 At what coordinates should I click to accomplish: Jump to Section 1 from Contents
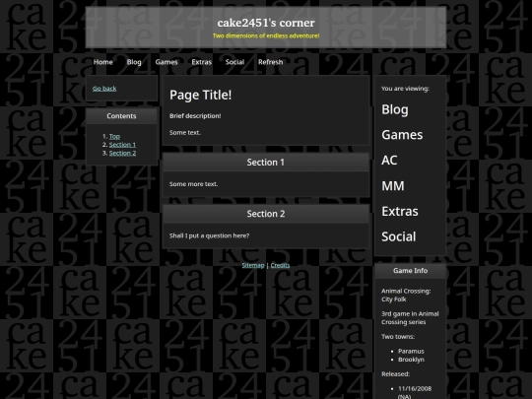(x=122, y=145)
